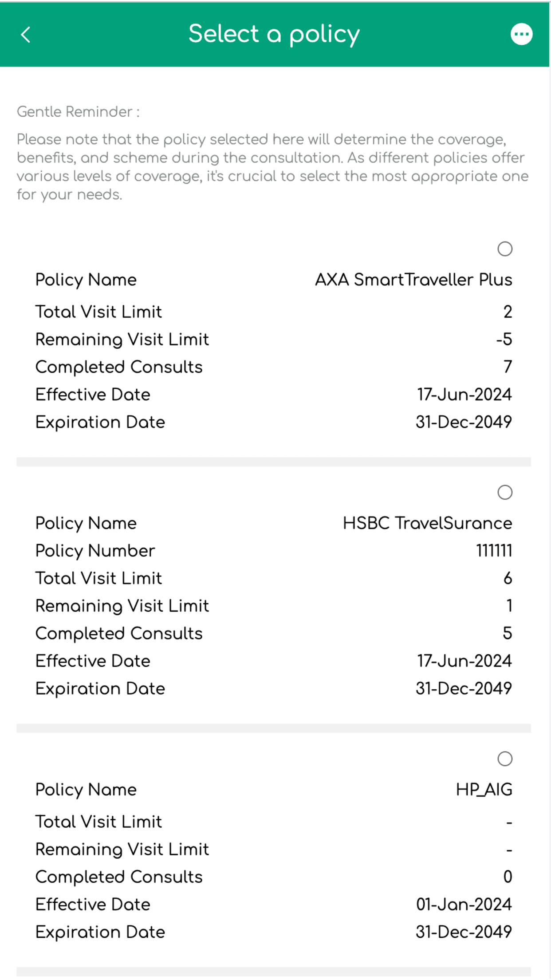Tap AXA Total Visit Limit label
This screenshot has width=551, height=980.
(x=98, y=312)
